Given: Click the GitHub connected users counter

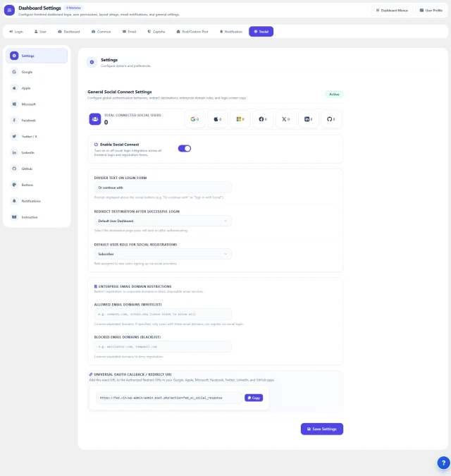Looking at the screenshot, I should (331, 119).
